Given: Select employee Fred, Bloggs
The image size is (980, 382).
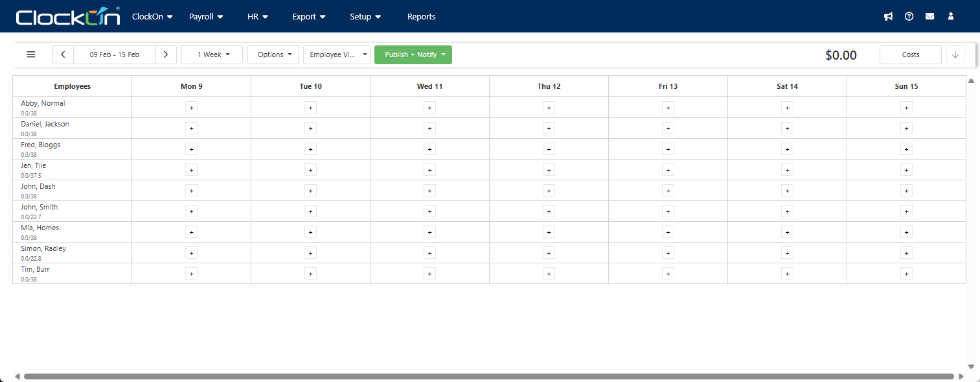Looking at the screenshot, I should [x=40, y=145].
